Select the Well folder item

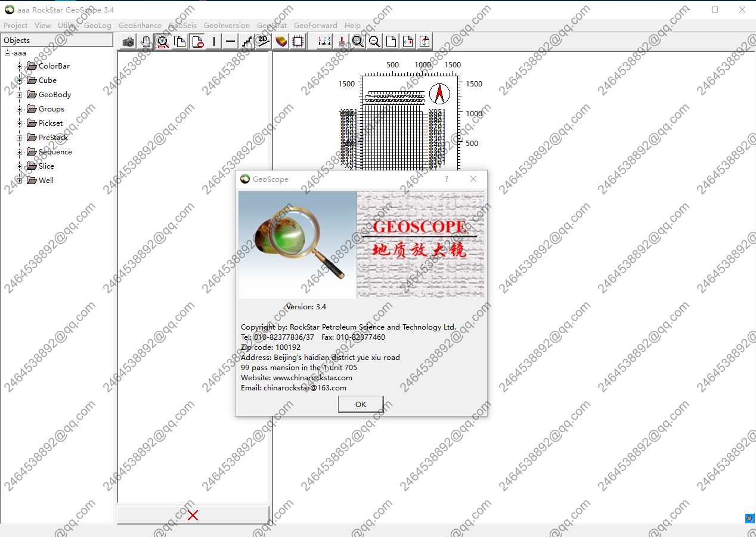pos(40,181)
